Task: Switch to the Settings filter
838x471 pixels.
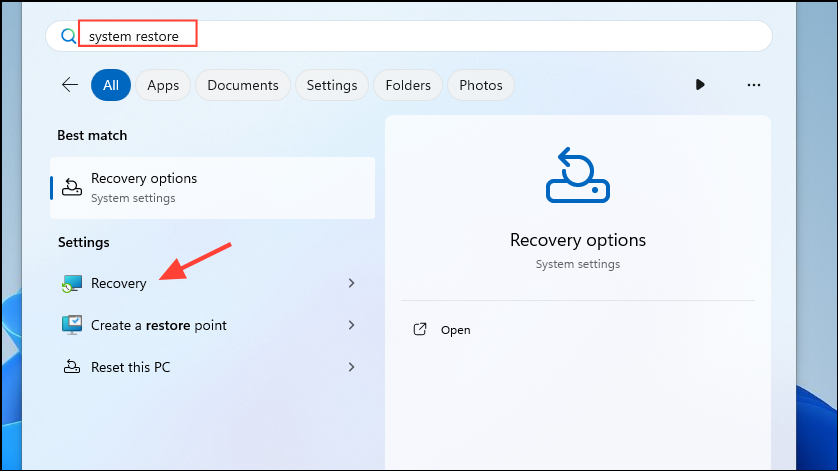Action: coord(332,85)
